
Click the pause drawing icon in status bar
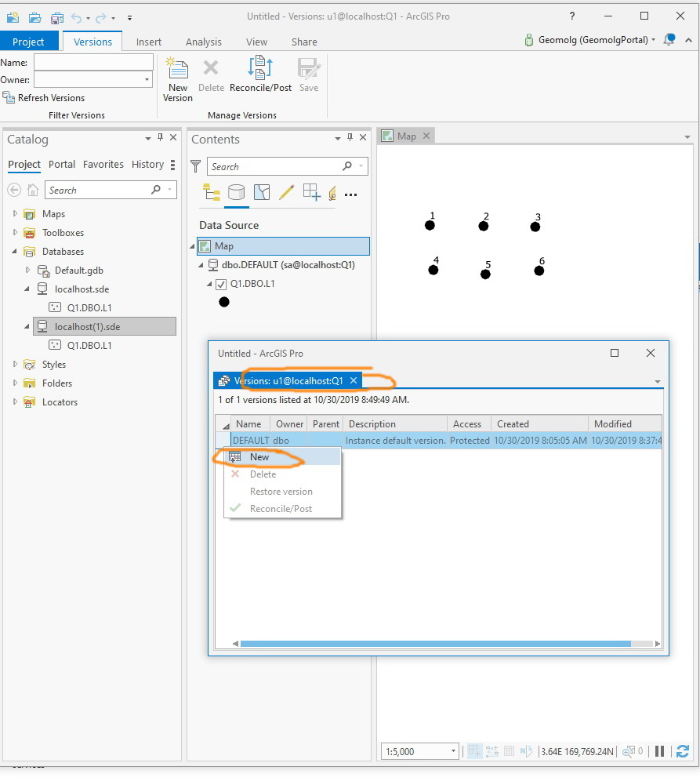click(660, 751)
